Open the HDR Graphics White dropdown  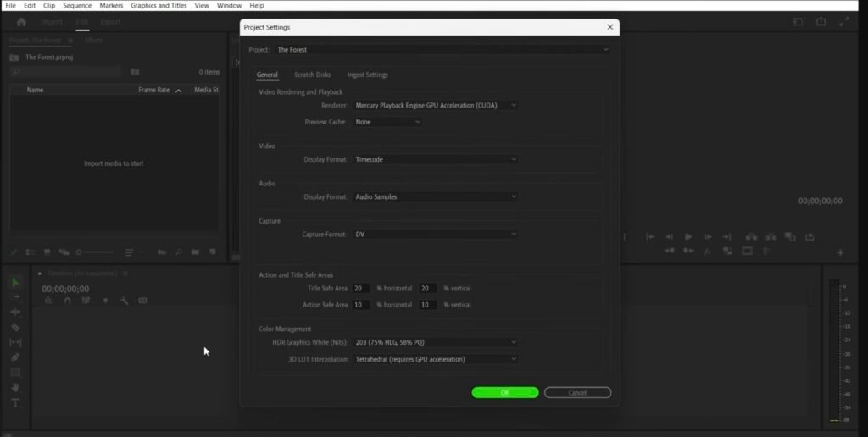[x=436, y=342]
